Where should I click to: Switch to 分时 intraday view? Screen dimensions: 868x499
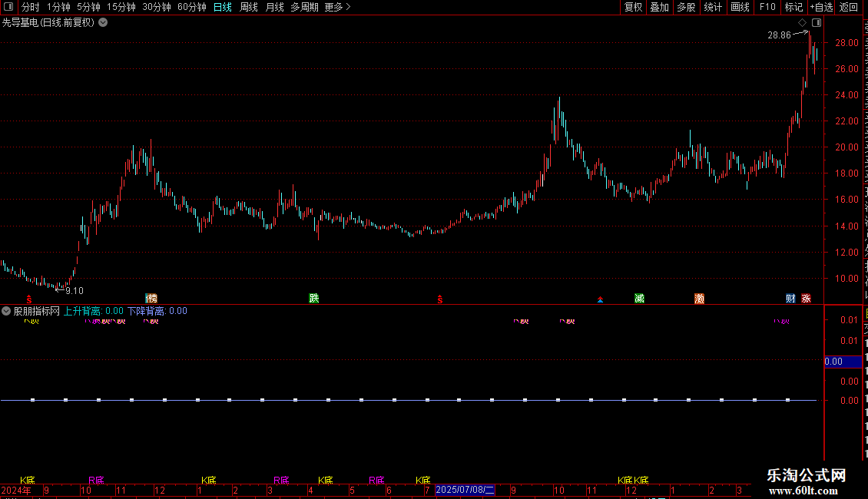coord(31,7)
